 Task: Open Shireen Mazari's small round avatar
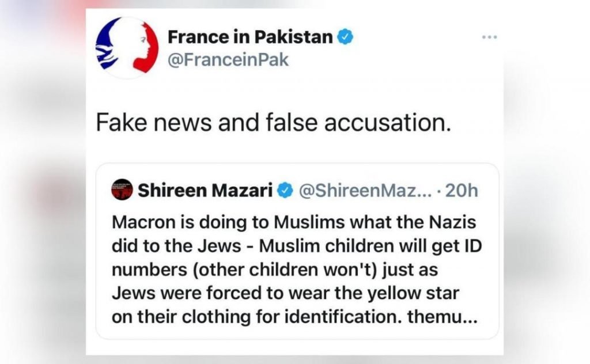121,189
